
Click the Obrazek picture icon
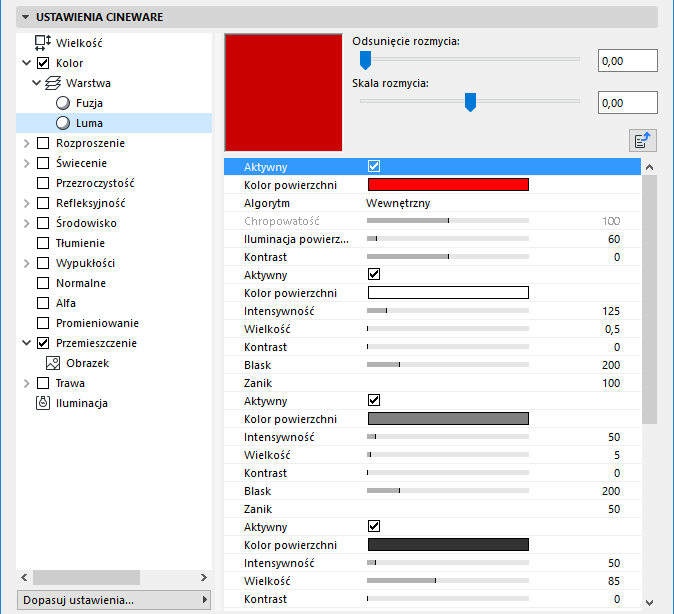[53, 363]
